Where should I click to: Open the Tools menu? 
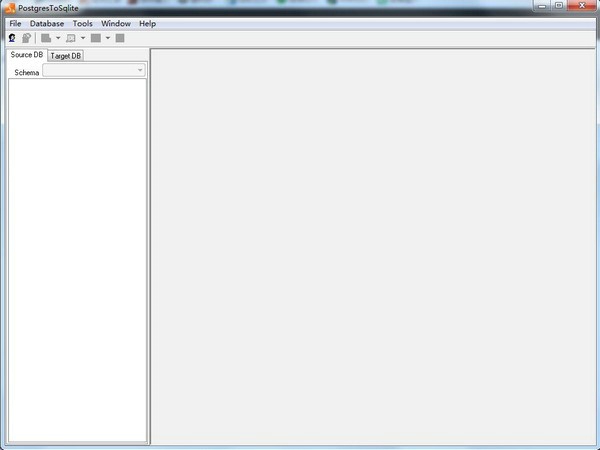pos(82,23)
